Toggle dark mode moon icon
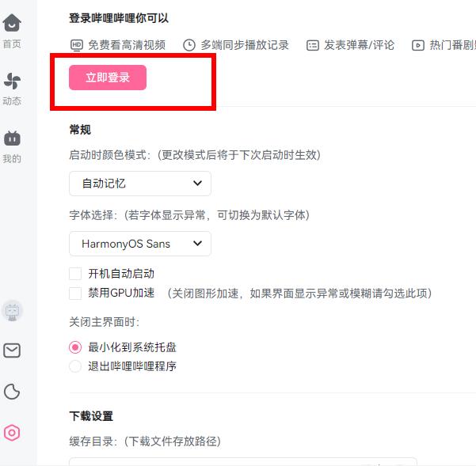This screenshot has height=466, width=476. pyautogui.click(x=12, y=391)
